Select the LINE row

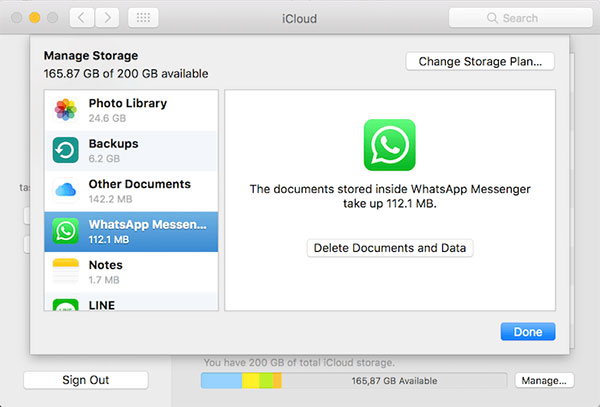point(131,301)
